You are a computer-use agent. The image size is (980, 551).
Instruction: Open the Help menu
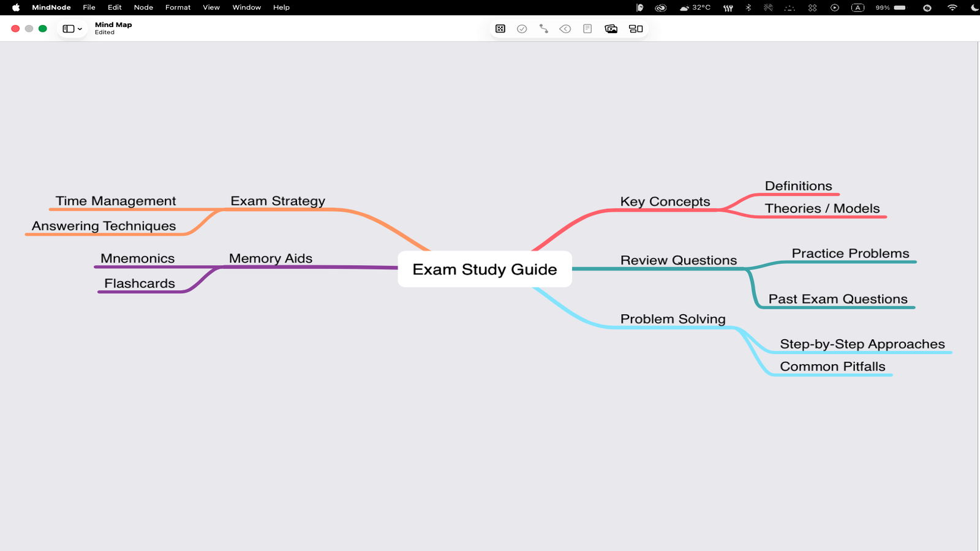[281, 7]
